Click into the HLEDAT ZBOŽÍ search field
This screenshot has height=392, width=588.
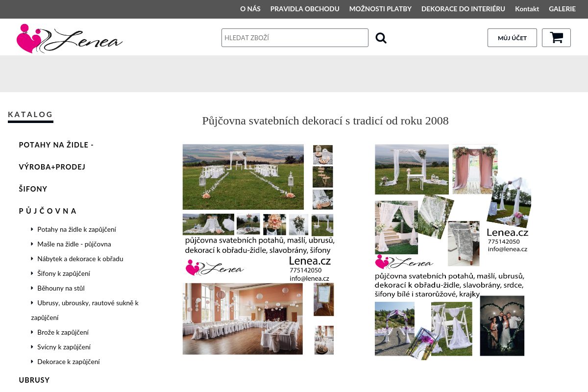(294, 38)
